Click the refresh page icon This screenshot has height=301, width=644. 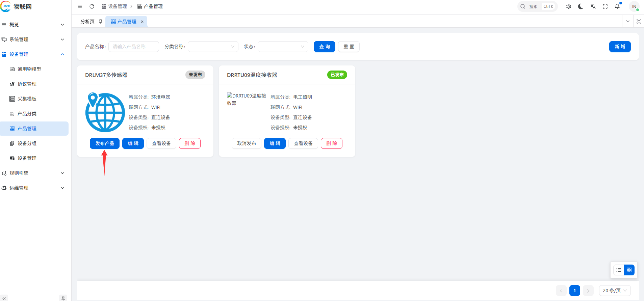(92, 6)
